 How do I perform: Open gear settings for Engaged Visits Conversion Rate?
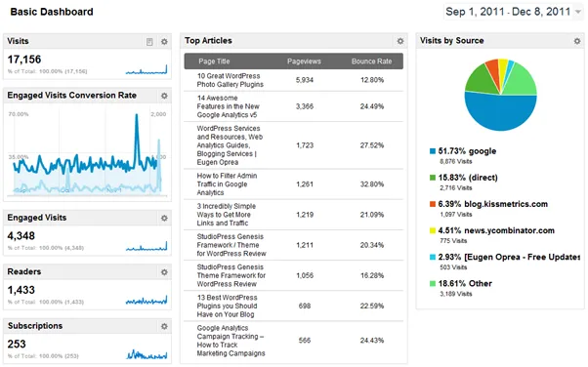[x=164, y=96]
